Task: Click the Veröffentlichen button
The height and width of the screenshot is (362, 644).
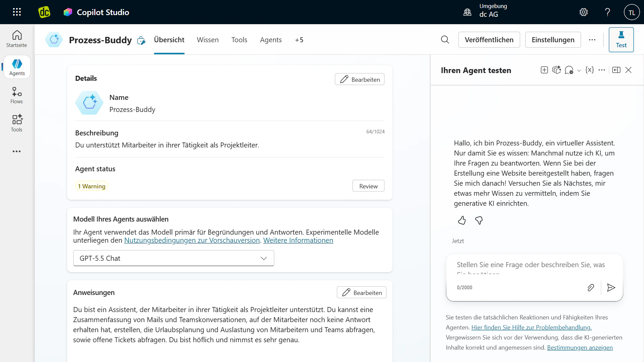Action: [x=489, y=40]
